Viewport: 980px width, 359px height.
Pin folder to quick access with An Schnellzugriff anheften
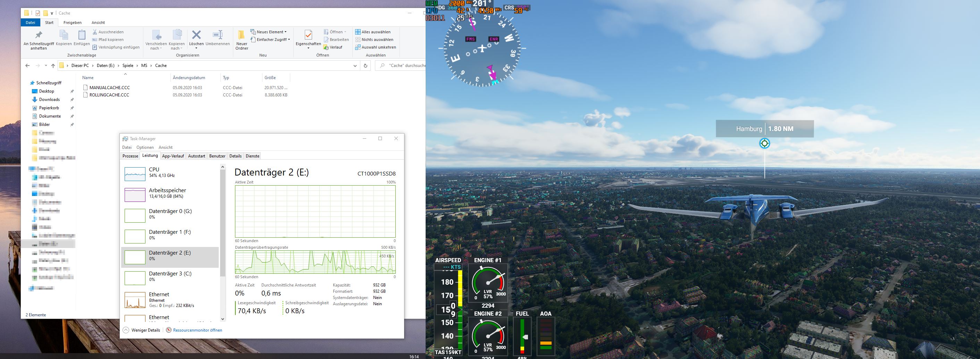39,40
